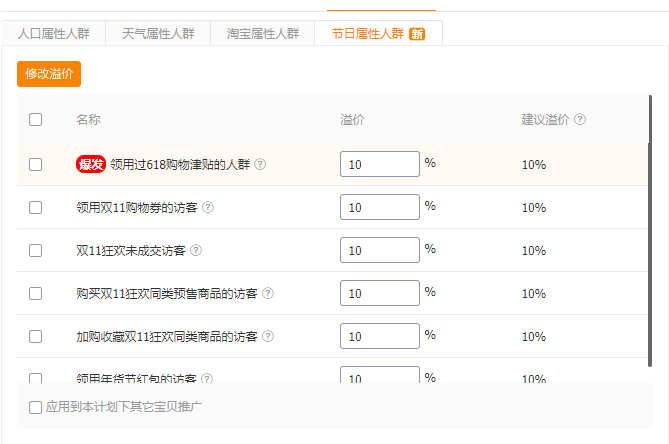
Task: Focus premium input for 购买双11狂欢同类预售商品的访客
Action: pyautogui.click(x=379, y=293)
